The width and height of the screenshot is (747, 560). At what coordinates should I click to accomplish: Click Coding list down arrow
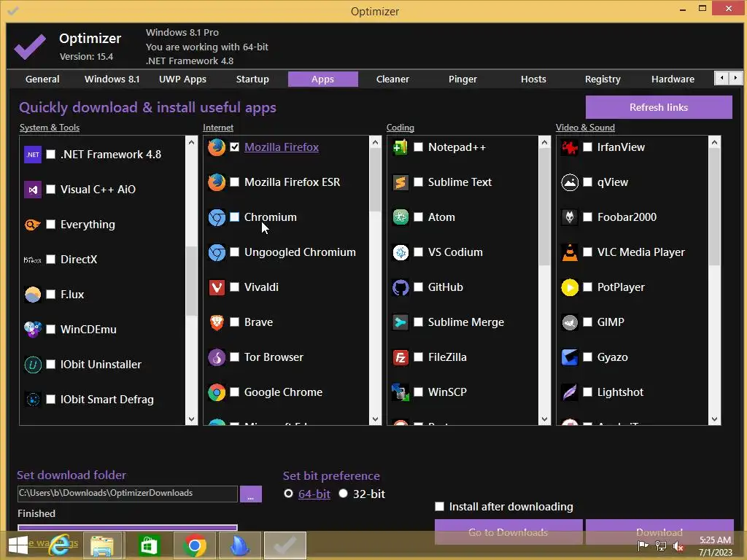(544, 419)
